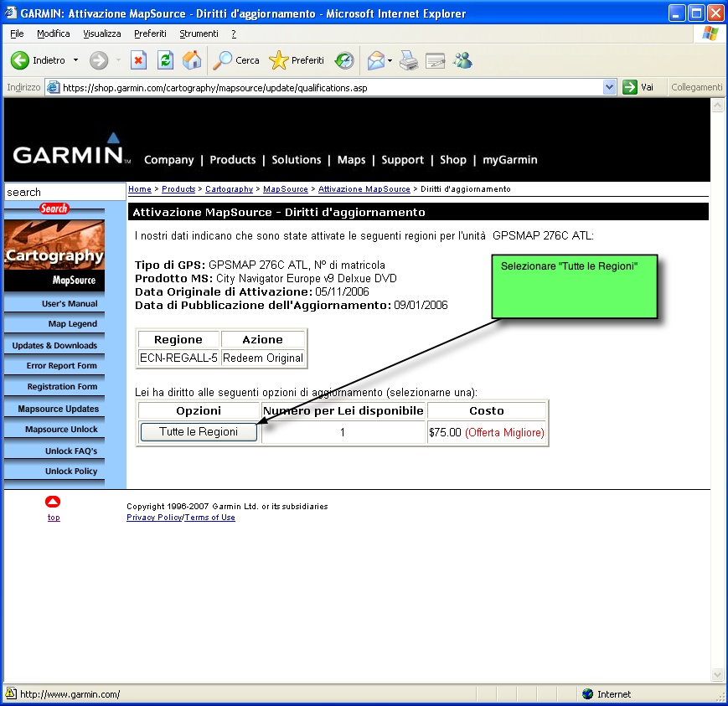
Task: Expand the address bar URL dropdown
Action: 609,87
